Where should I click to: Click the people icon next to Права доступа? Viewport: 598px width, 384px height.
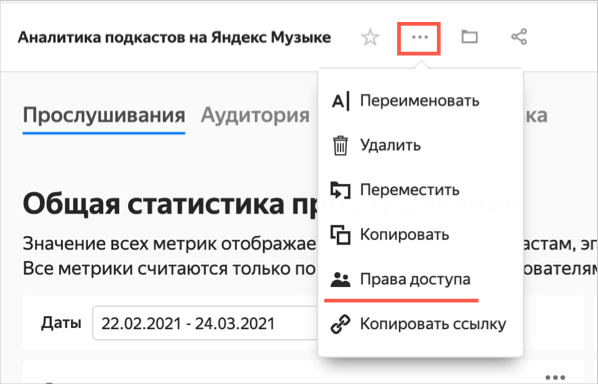tap(340, 279)
